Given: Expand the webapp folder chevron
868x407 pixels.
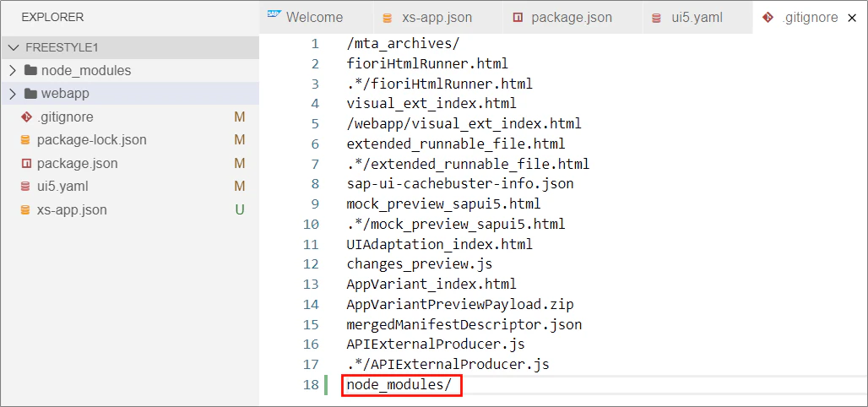Looking at the screenshot, I should 13,94.
